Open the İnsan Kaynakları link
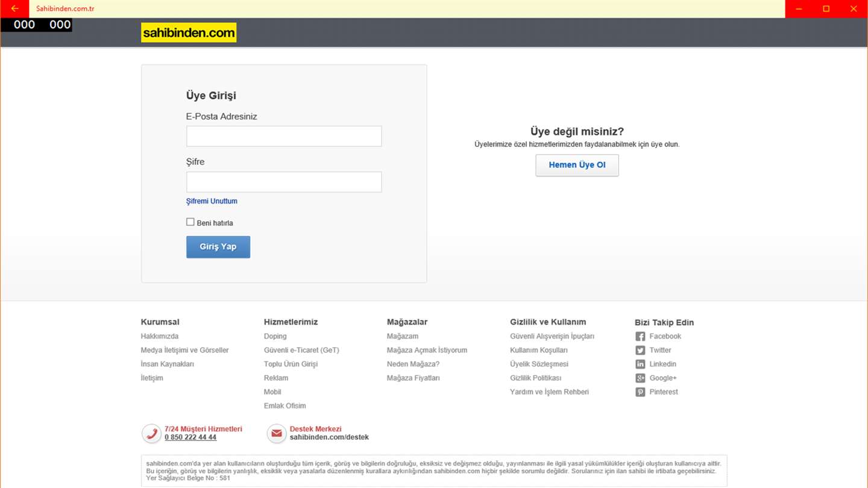868x488 pixels. [168, 364]
